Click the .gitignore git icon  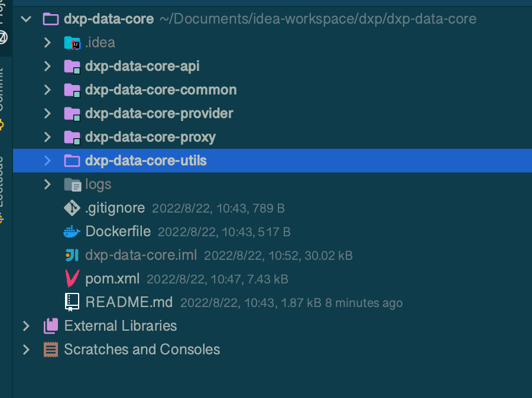click(72, 208)
